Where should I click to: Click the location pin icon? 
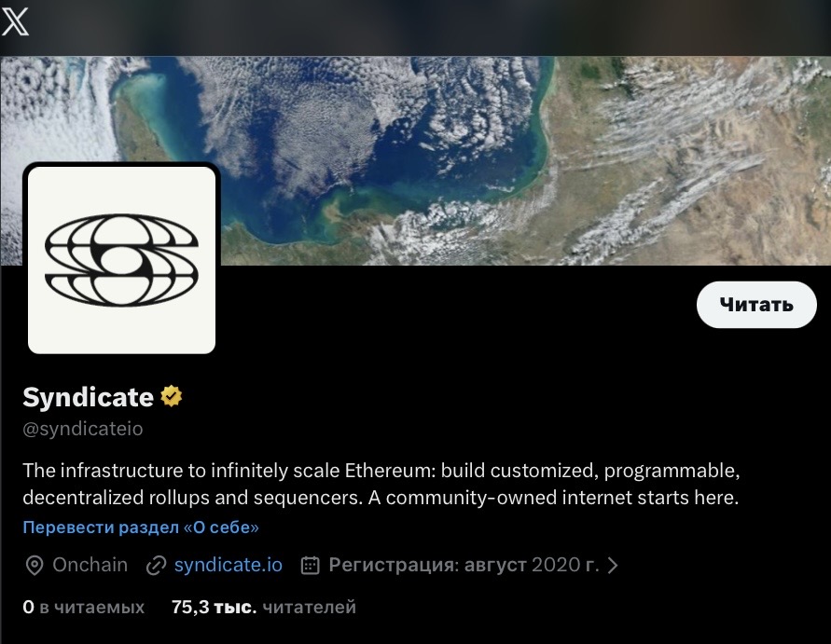coord(35,565)
